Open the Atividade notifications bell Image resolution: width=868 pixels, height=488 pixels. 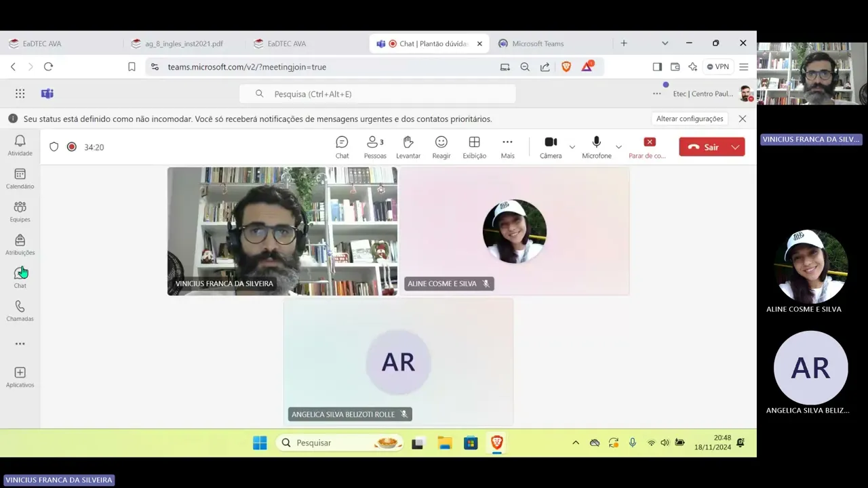20,145
